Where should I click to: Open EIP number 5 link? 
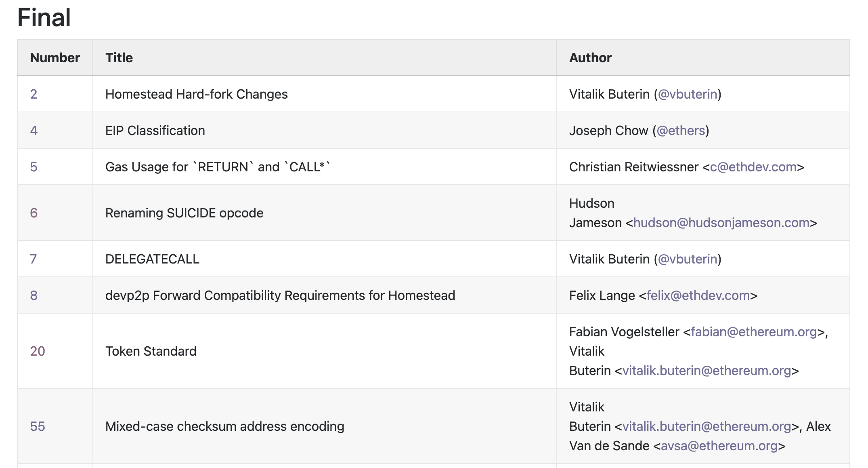point(34,167)
